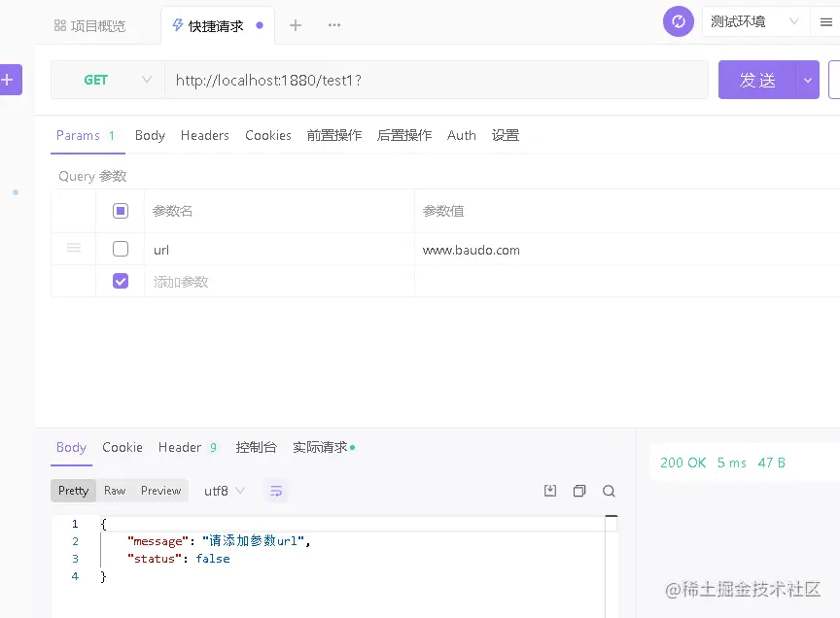Open 实际请求 tab
This screenshot has height=618, width=840.
tap(324, 447)
